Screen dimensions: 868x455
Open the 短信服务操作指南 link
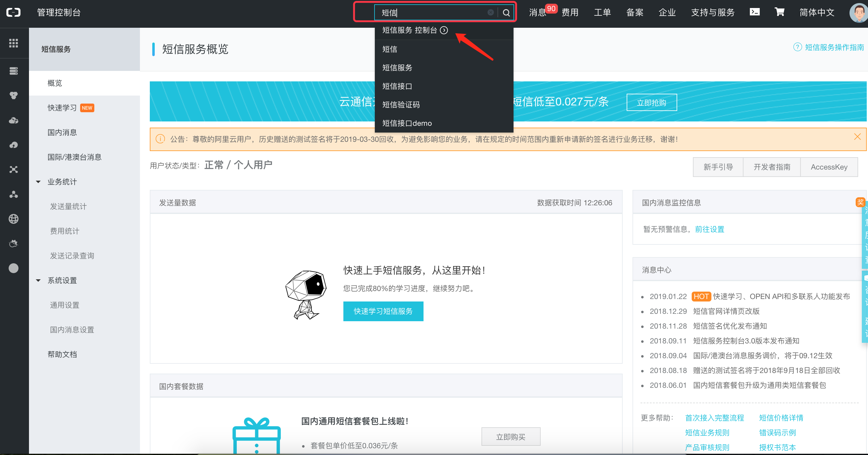[x=834, y=47]
